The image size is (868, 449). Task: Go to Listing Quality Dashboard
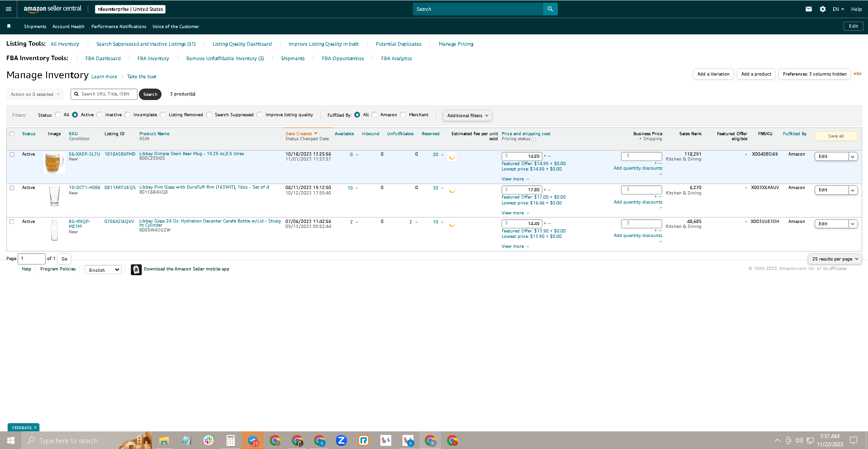[x=242, y=44]
